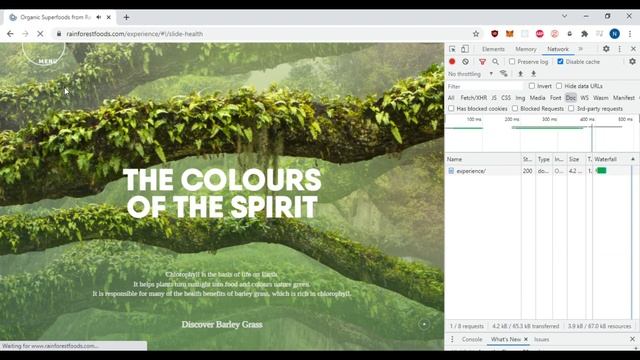This screenshot has width=640, height=360.
Task: Mute the tab audio speaker icon
Action: (x=99, y=17)
